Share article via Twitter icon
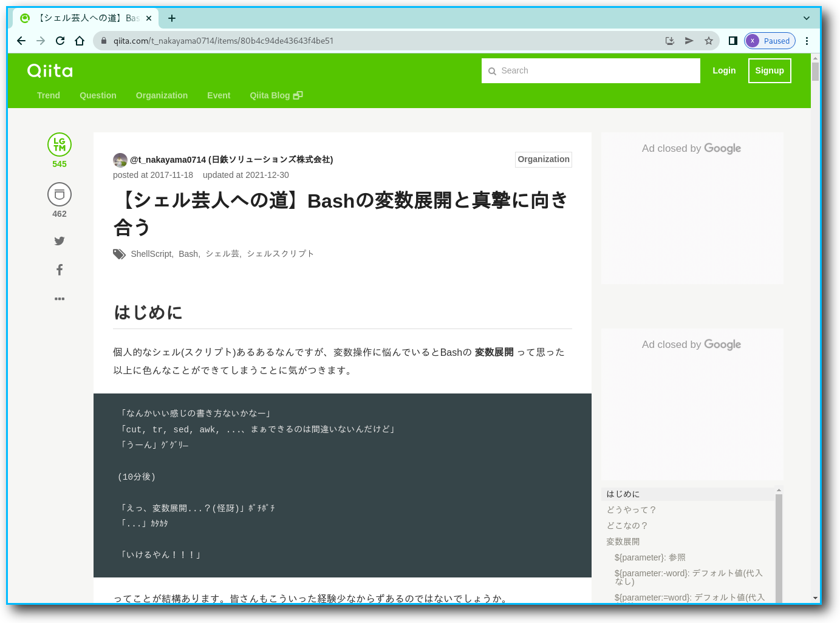The image size is (840, 623). click(x=60, y=241)
